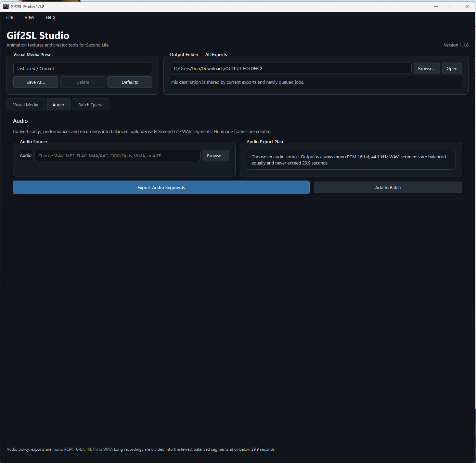Click Export Audio Segments
This screenshot has height=463, width=476.
[x=161, y=187]
